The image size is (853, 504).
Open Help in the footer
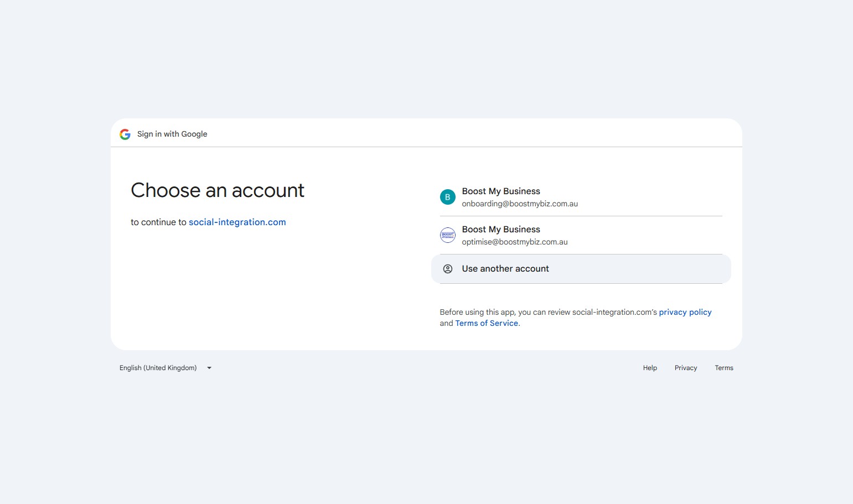(x=649, y=368)
